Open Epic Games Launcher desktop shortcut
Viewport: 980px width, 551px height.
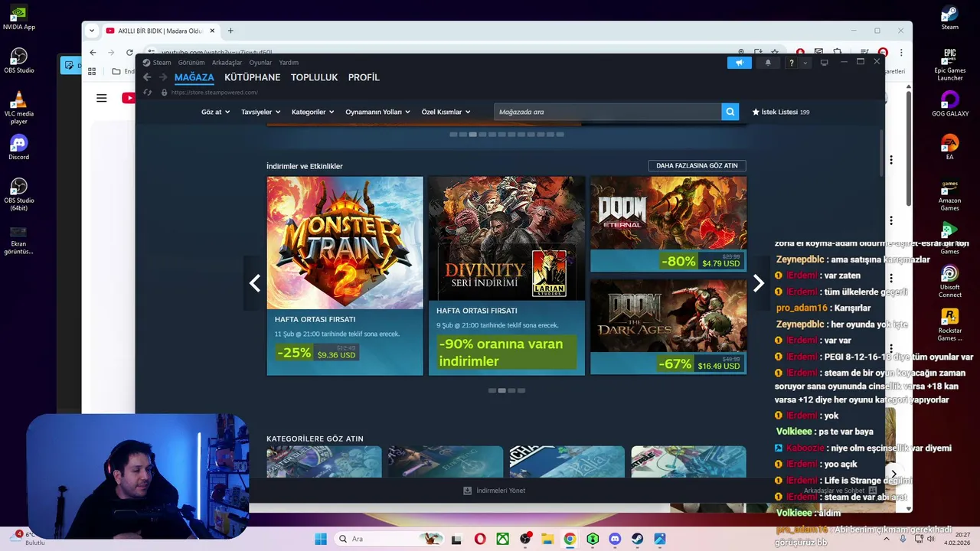point(949,64)
